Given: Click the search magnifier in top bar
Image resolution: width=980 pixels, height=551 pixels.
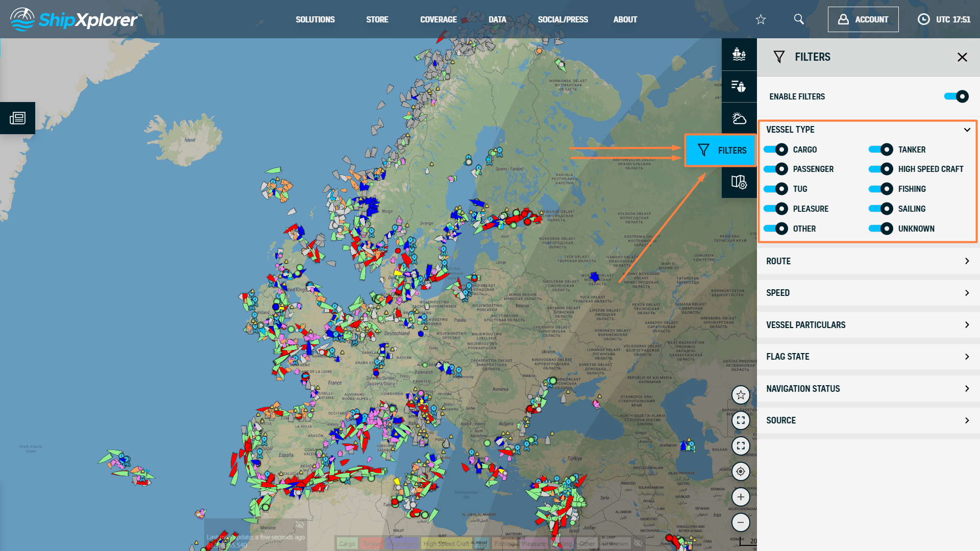Looking at the screenshot, I should coord(799,19).
